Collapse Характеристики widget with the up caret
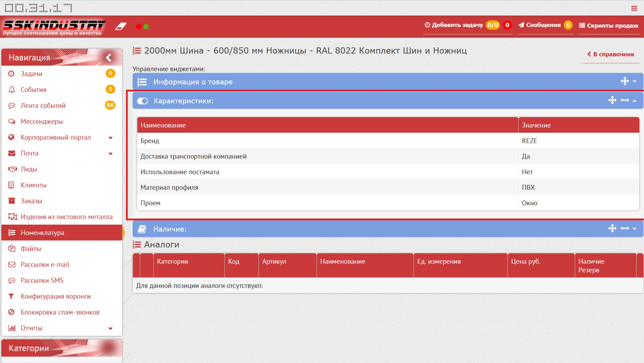Viewport: 644px width, 363px height. click(x=634, y=101)
